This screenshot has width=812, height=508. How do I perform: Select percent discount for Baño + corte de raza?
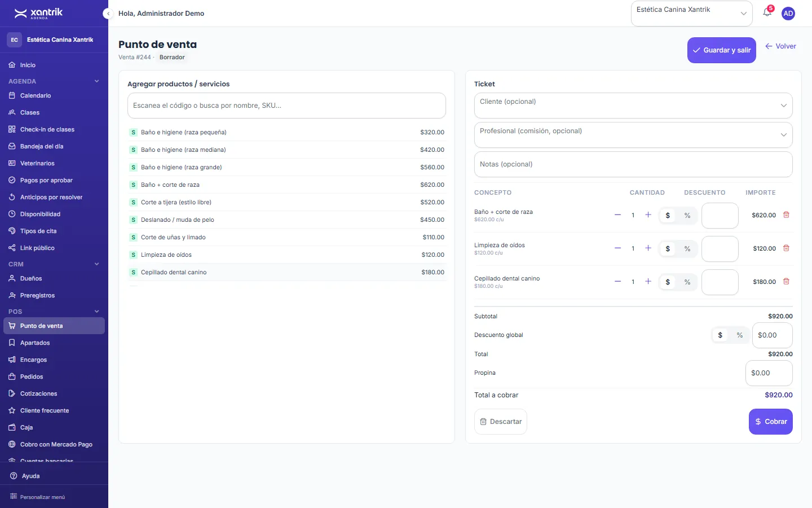point(687,215)
